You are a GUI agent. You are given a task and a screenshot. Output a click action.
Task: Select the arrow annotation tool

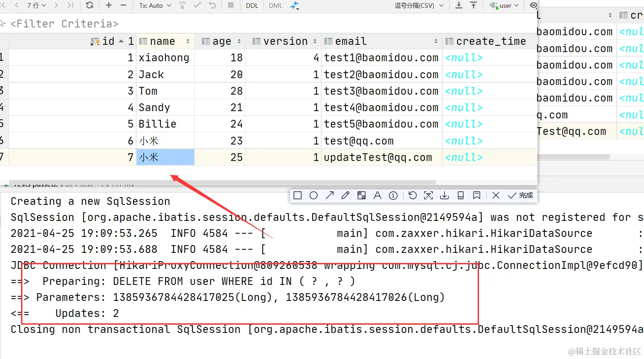click(x=330, y=196)
